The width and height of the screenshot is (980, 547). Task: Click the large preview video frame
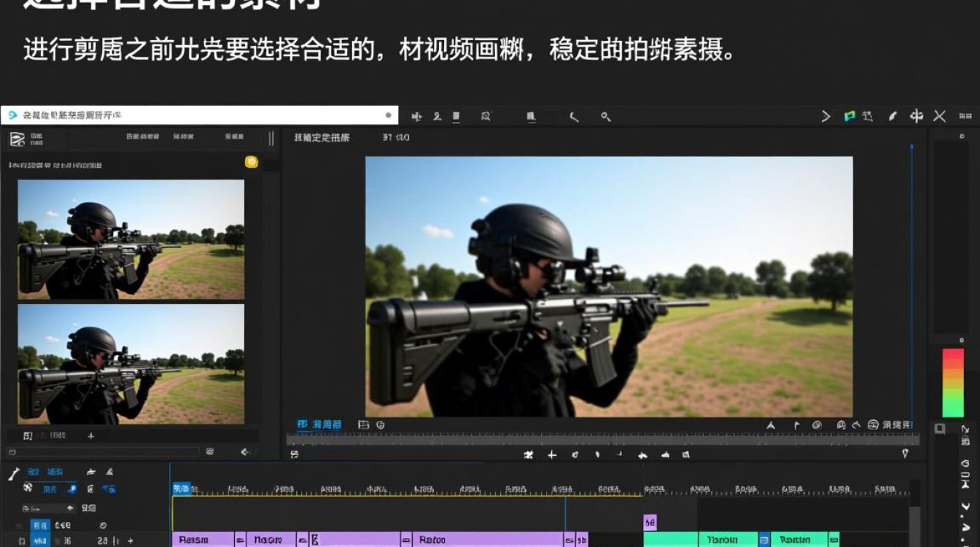click(609, 287)
